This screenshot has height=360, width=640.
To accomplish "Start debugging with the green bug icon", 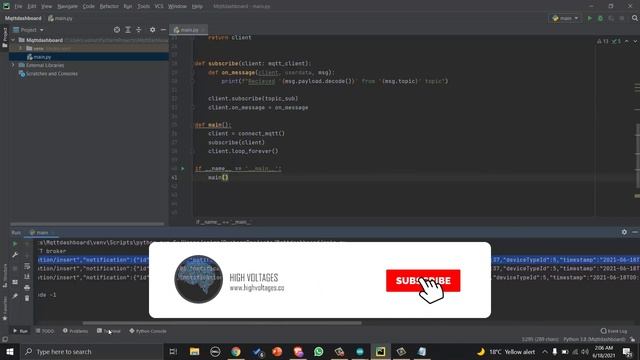I will (x=600, y=18).
